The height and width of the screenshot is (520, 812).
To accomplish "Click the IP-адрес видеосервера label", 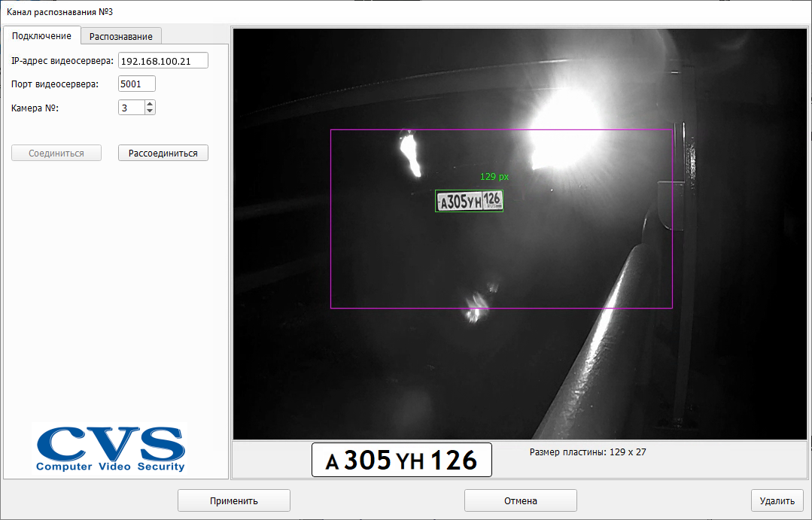I will click(x=62, y=61).
